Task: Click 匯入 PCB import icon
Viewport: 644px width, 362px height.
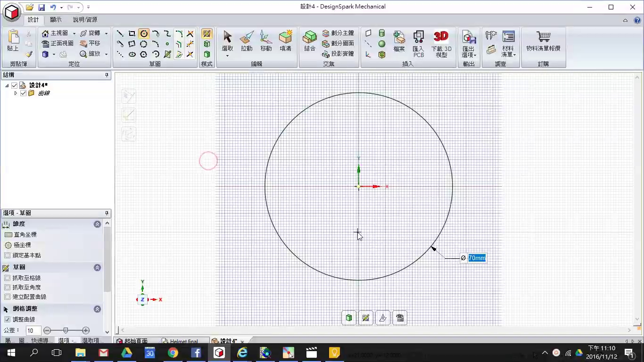Action: (x=418, y=44)
